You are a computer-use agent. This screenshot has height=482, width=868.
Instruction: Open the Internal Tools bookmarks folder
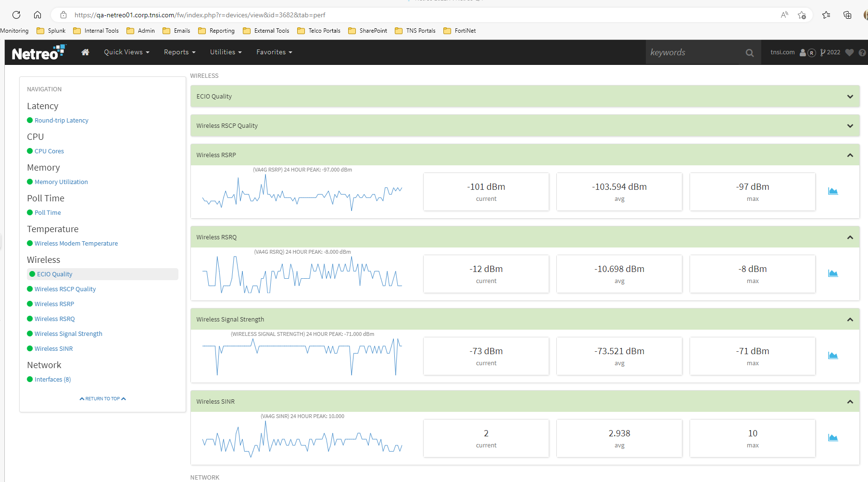point(96,31)
